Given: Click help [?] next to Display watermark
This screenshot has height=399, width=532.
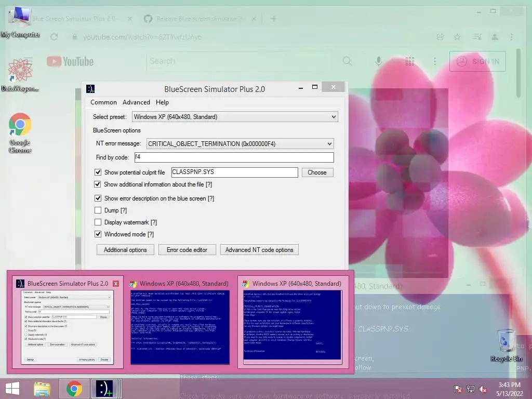Looking at the screenshot, I should (154, 222).
